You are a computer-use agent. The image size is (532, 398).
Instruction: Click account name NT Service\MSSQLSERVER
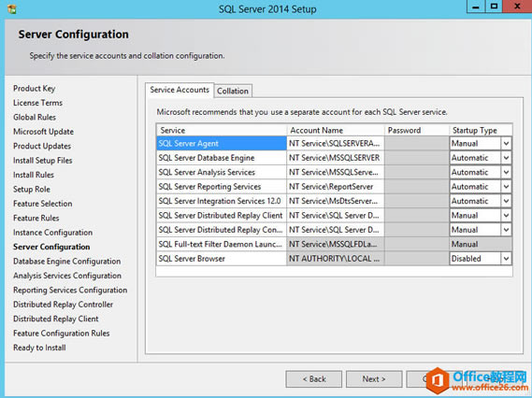[336, 158]
